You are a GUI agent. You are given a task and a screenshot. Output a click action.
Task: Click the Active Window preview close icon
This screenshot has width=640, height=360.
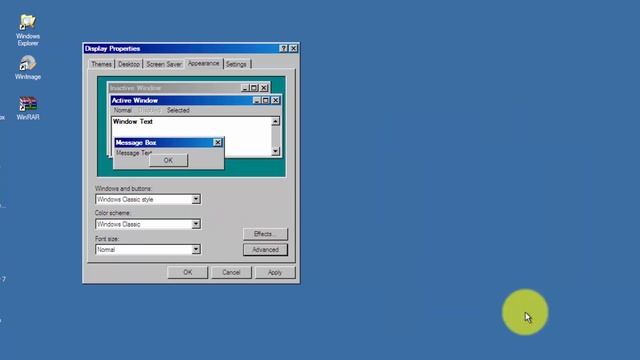(x=276, y=100)
